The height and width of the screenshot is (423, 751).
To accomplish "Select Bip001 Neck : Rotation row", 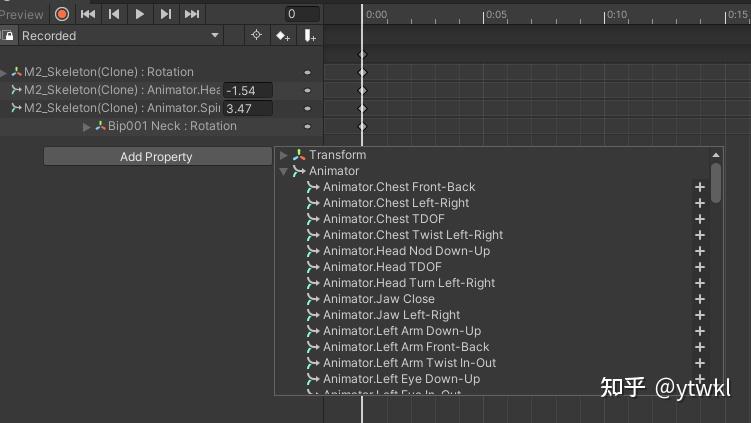I will pyautogui.click(x=160, y=126).
